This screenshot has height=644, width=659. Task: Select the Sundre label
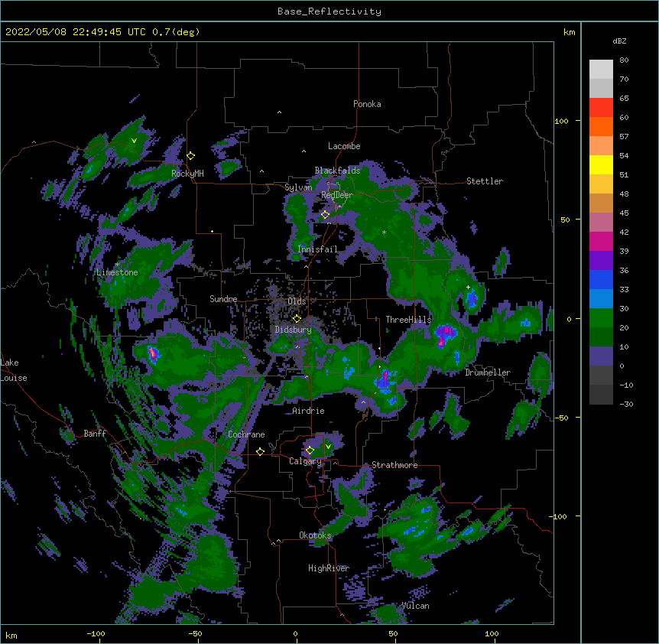coord(223,299)
